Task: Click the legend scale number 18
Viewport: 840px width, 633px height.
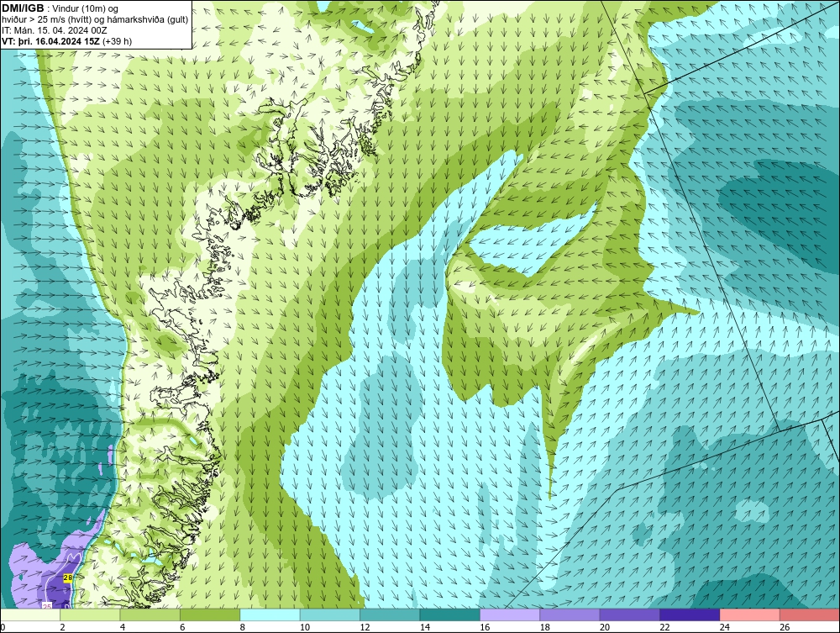Action: tap(545, 627)
